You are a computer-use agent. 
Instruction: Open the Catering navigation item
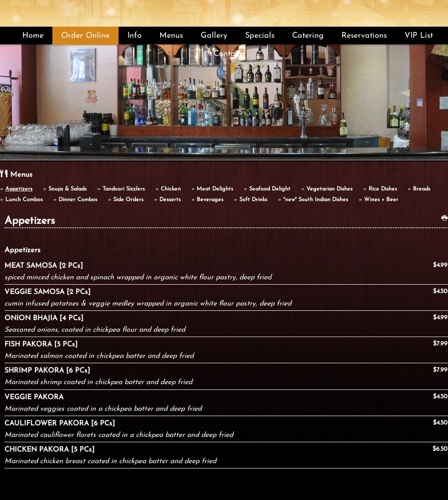(308, 36)
